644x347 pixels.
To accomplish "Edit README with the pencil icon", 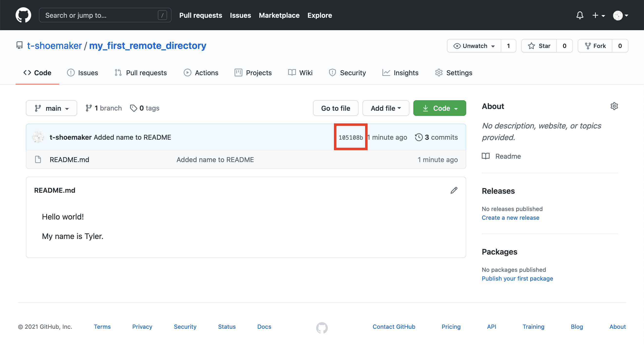I will coord(454,190).
